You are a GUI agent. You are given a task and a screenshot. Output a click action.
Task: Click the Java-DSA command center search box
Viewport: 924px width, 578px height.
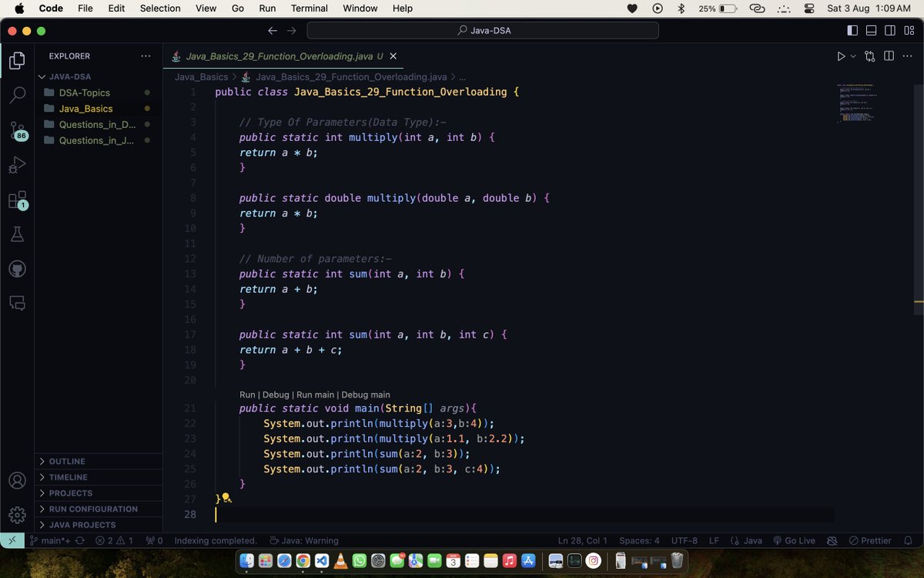coord(483,31)
